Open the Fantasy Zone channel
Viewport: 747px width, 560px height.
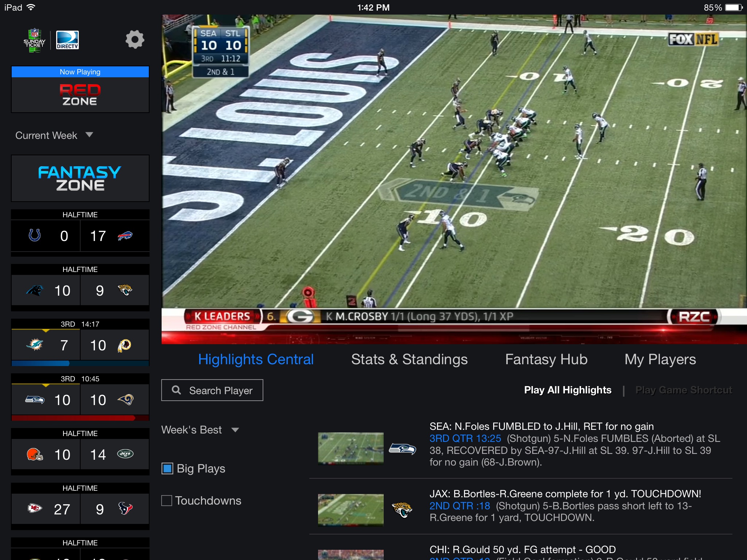click(80, 178)
